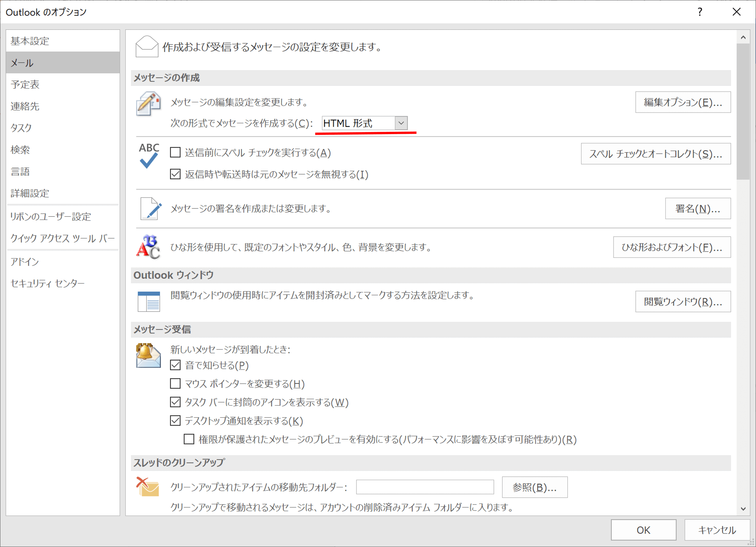This screenshot has height=547, width=756.
Task: Click the Outlook ウィンドウ section header text
Action: 173,275
